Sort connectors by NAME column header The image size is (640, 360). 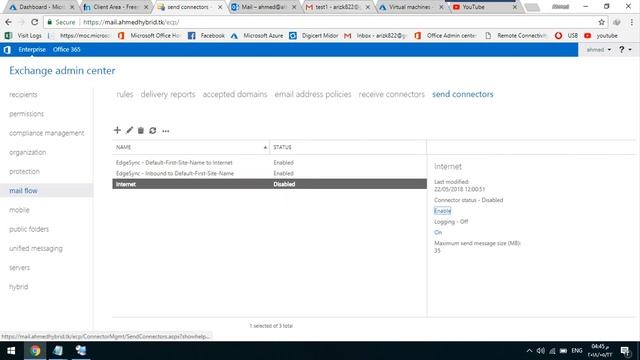[x=191, y=147]
